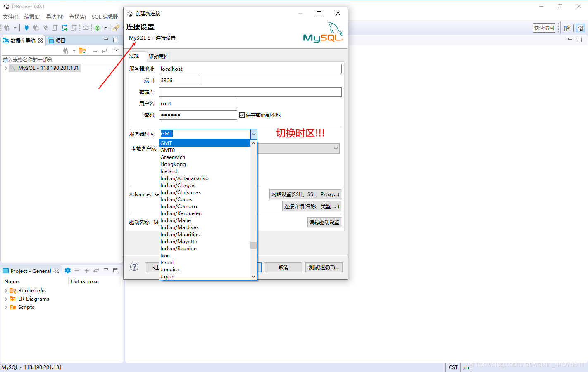Click the 编辑驱动设置 button
The height and width of the screenshot is (372, 588).
(324, 222)
